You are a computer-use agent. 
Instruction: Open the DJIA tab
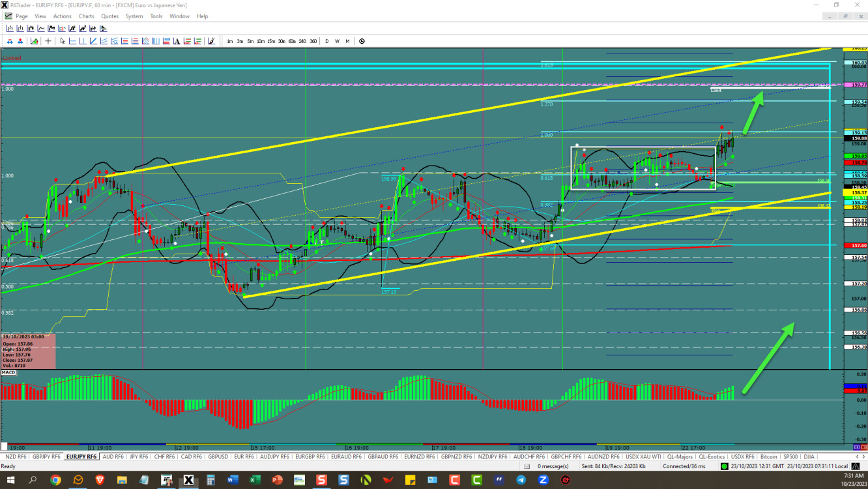tap(809, 456)
